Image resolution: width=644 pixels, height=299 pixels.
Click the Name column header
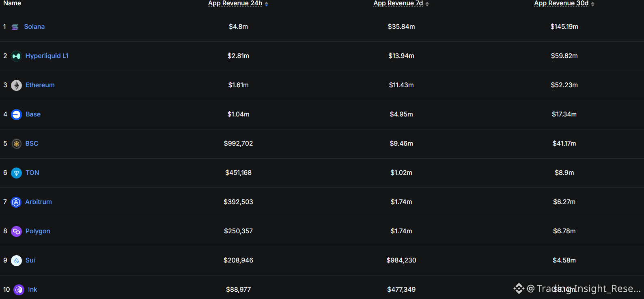(x=12, y=3)
